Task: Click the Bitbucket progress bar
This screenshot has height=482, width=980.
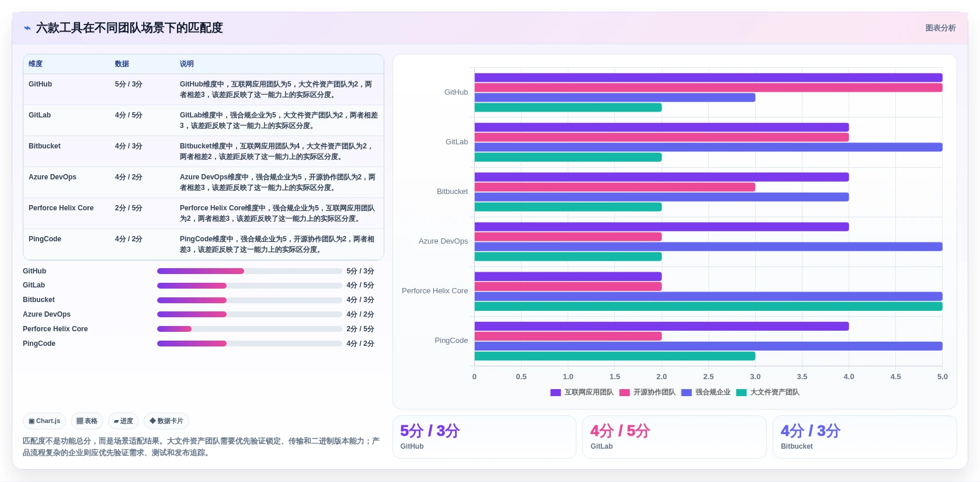Action: 249,300
